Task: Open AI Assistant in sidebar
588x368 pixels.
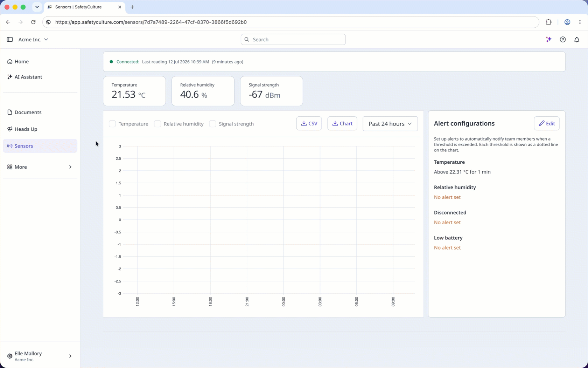Action: tap(40, 77)
